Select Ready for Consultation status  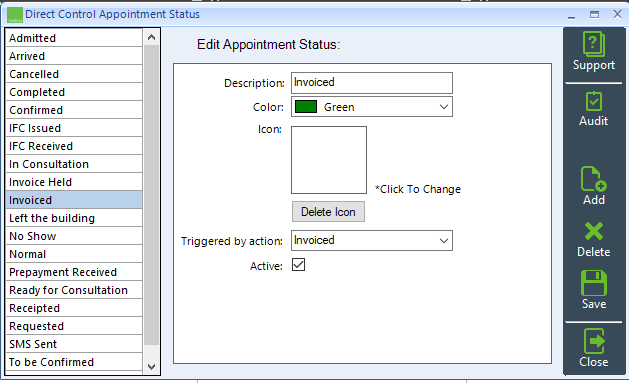point(74,290)
